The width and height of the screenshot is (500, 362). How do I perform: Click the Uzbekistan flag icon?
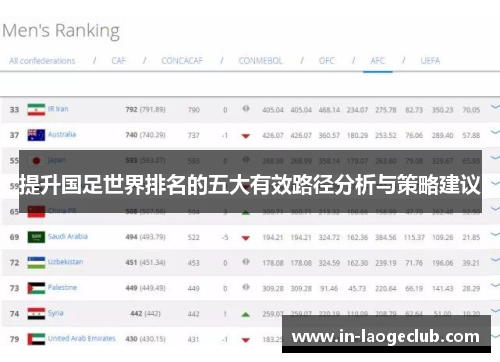pos(36,262)
